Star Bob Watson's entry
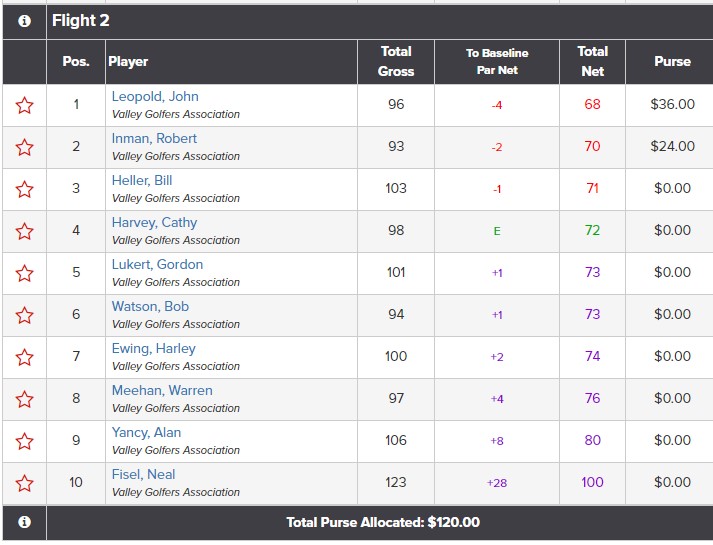The width and height of the screenshot is (713, 545). (24, 315)
